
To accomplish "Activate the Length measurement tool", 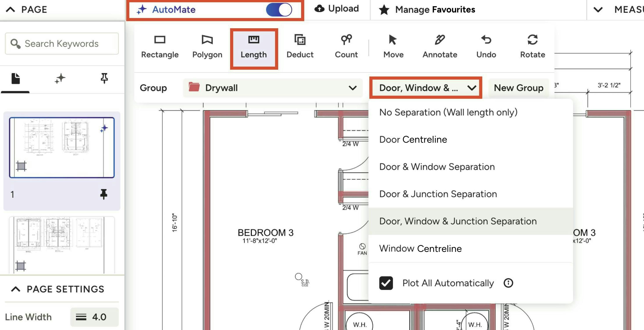I will (253, 47).
